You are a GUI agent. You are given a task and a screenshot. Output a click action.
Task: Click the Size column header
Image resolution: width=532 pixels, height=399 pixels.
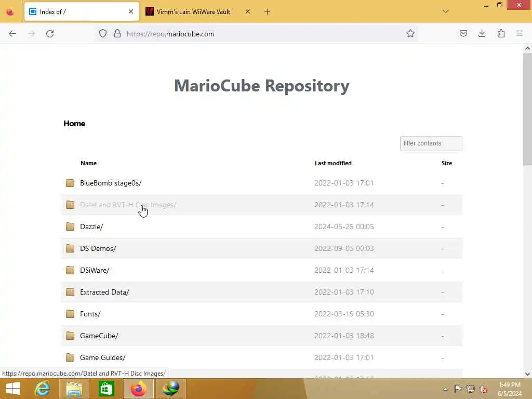point(446,163)
